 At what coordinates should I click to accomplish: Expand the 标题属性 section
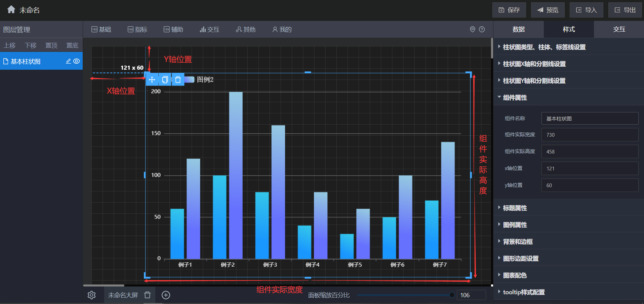click(569, 208)
